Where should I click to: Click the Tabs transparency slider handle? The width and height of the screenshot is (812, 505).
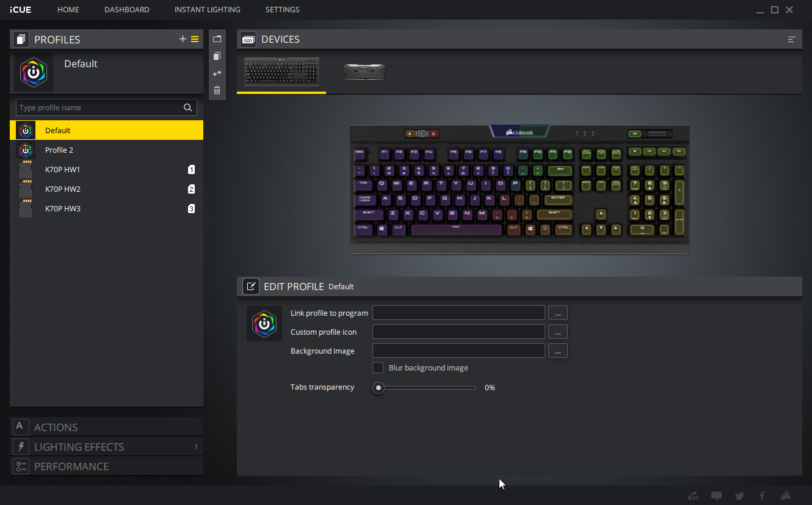click(x=379, y=388)
